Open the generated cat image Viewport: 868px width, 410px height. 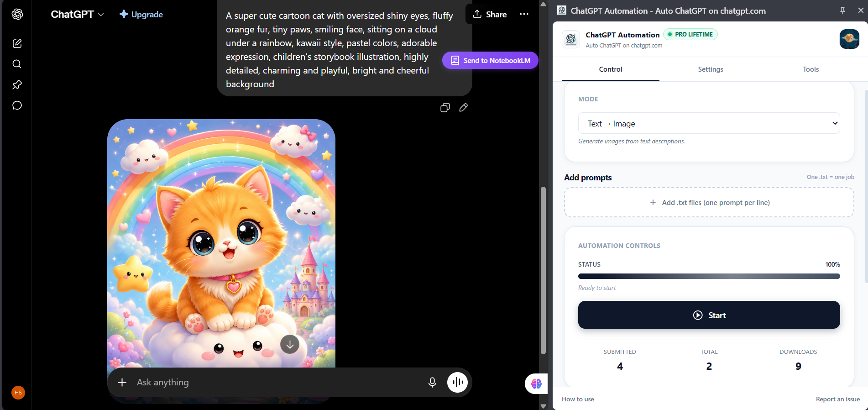(x=221, y=243)
